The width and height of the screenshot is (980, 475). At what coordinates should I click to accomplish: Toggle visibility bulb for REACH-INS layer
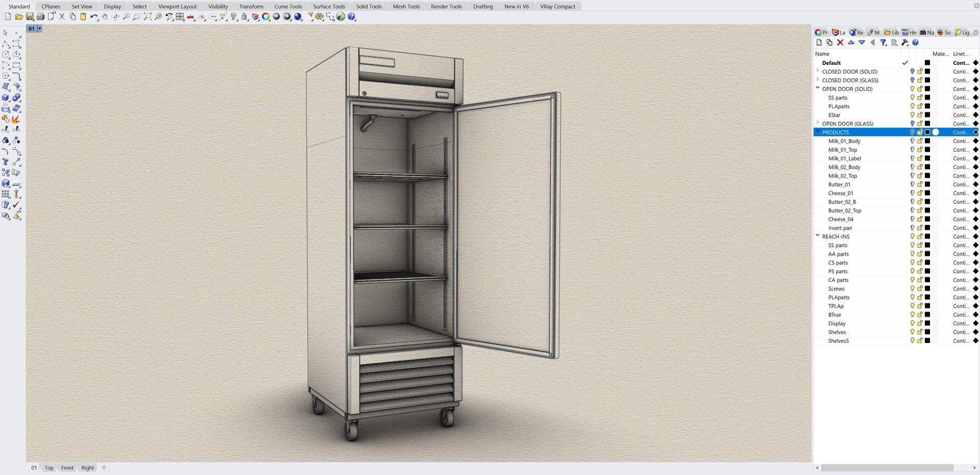913,236
